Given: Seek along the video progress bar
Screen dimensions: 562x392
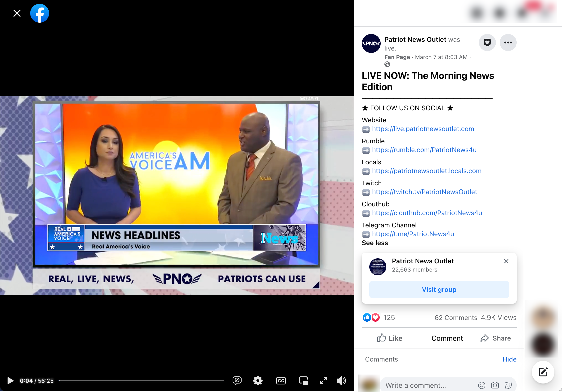Looking at the screenshot, I should 141,381.
